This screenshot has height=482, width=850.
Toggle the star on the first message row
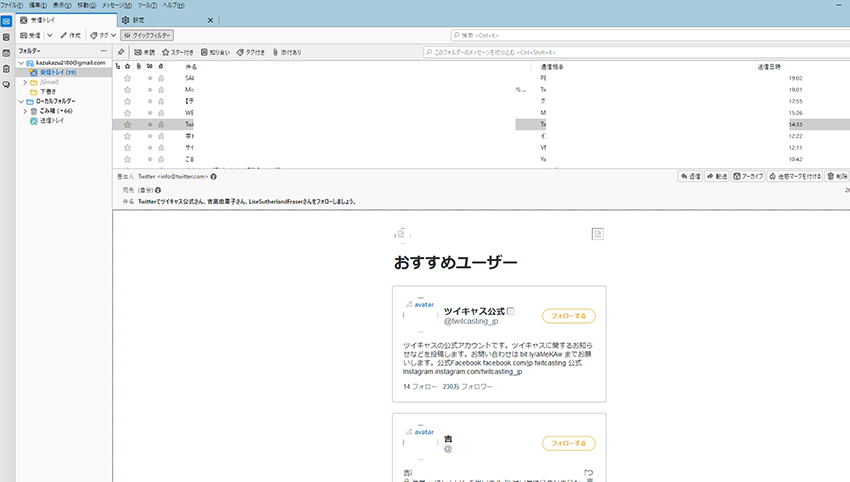[x=127, y=77]
